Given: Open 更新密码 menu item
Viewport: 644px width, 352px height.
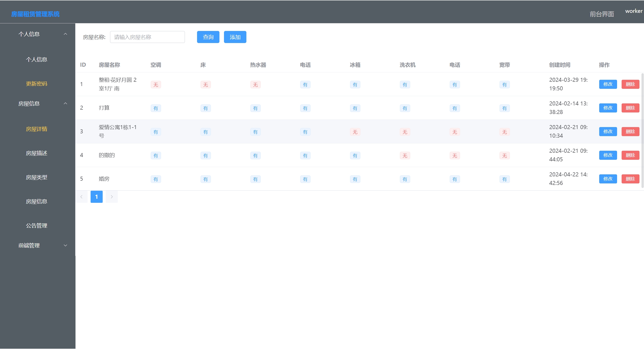Looking at the screenshot, I should (37, 84).
